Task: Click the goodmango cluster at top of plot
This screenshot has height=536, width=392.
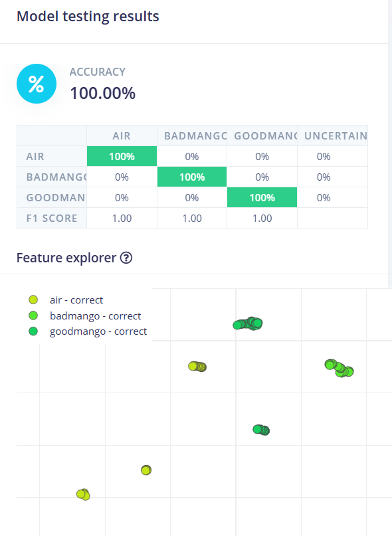Action: 248,323
